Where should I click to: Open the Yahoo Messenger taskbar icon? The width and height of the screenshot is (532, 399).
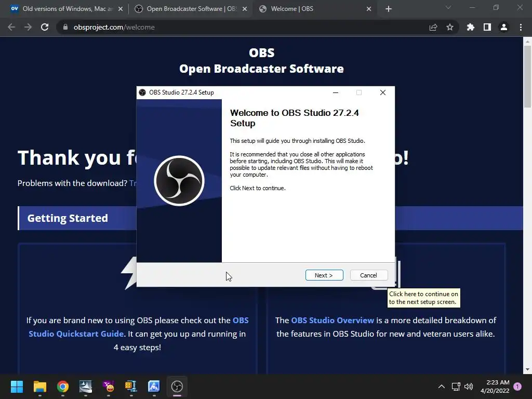109,387
